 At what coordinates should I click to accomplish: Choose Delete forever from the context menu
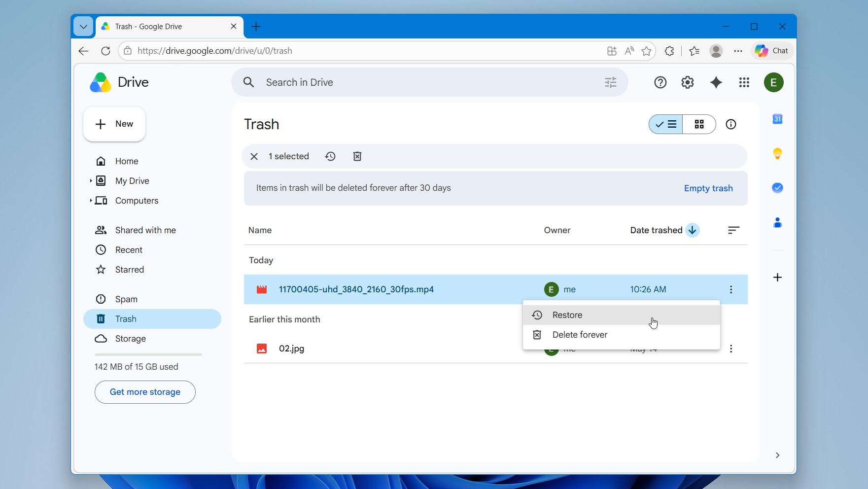pos(621,335)
